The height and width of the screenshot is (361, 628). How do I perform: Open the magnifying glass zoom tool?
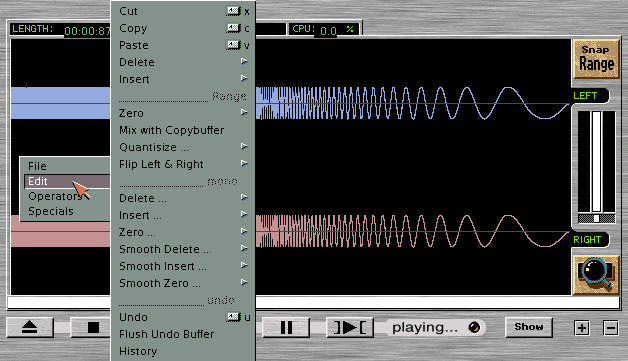596,274
